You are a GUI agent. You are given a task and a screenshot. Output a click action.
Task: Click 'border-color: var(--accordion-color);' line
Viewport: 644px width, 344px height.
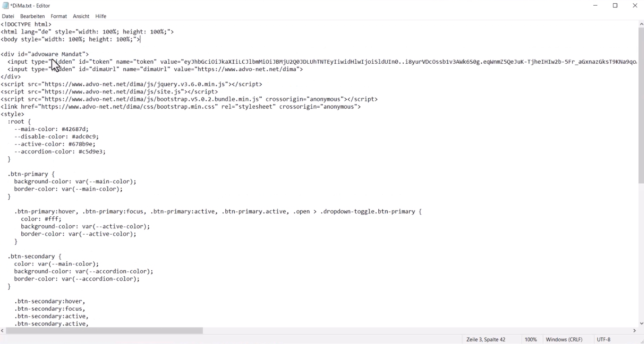coord(77,279)
